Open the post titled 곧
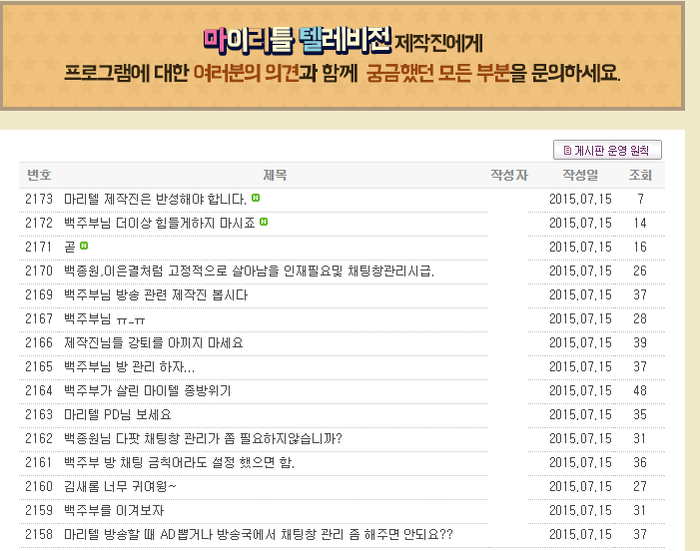This screenshot has width=700, height=551. tap(69, 247)
